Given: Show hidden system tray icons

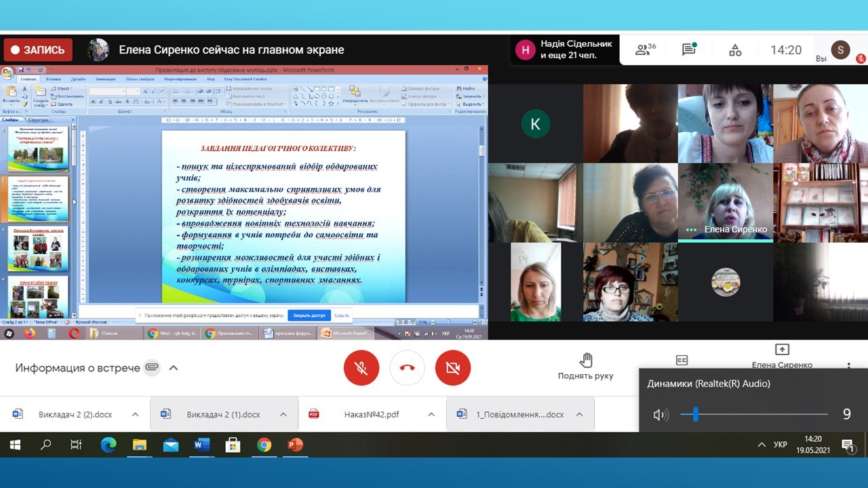Looking at the screenshot, I should pos(762,445).
